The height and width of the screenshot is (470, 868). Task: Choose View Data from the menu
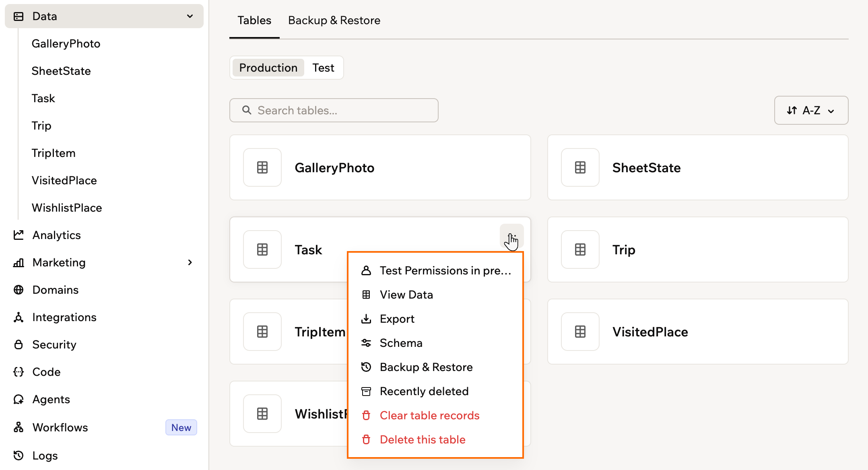pos(435,295)
